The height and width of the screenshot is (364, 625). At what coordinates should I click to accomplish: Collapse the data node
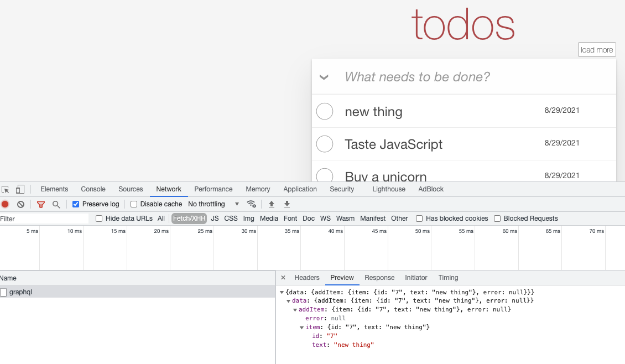288,301
